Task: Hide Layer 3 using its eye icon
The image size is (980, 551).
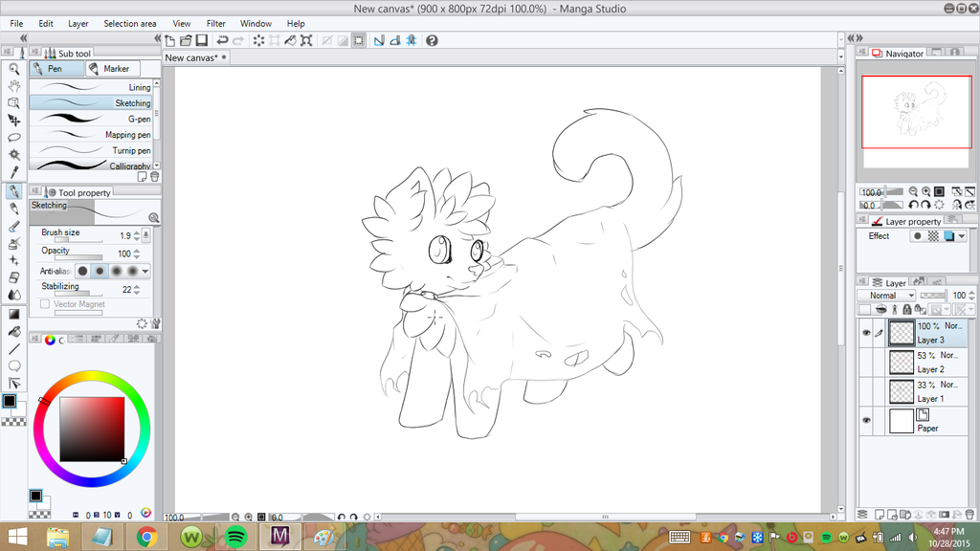Action: 865,333
